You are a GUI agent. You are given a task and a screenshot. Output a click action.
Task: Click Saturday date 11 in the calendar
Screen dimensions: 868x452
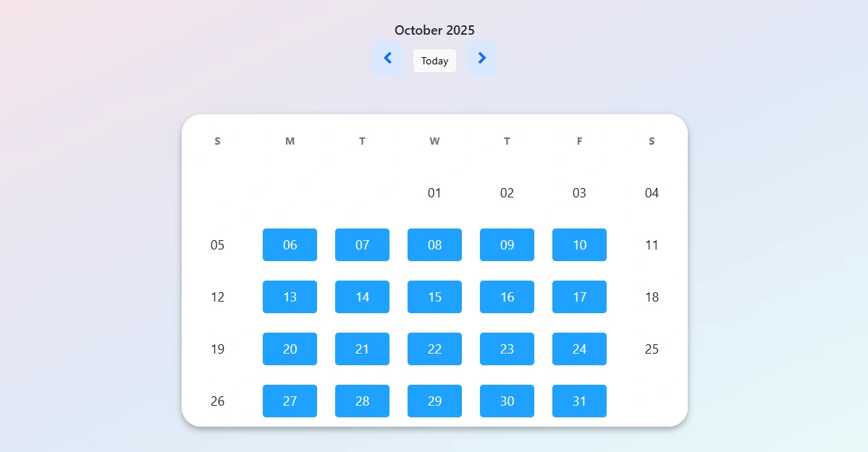tap(652, 244)
